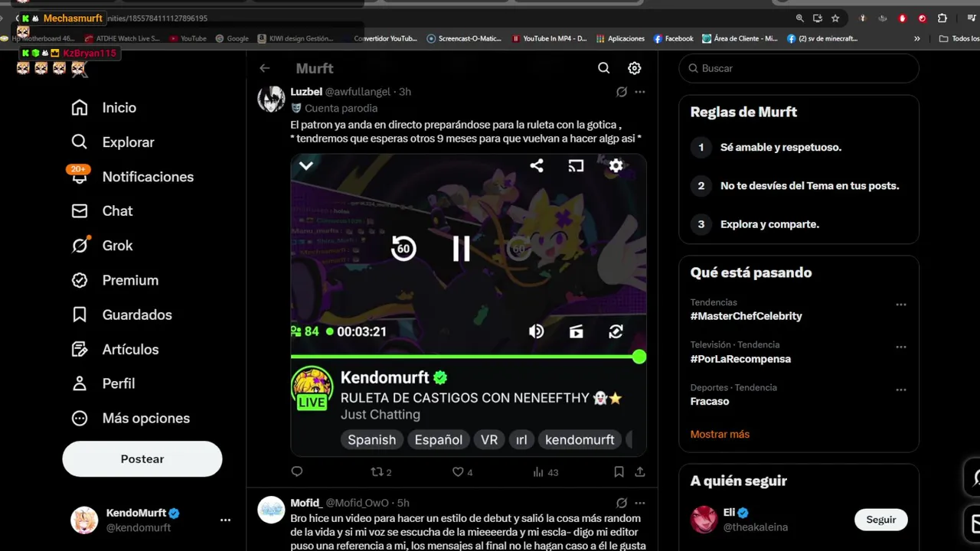Open the Fracaso trend
This screenshot has height=551, width=980.
tap(709, 402)
